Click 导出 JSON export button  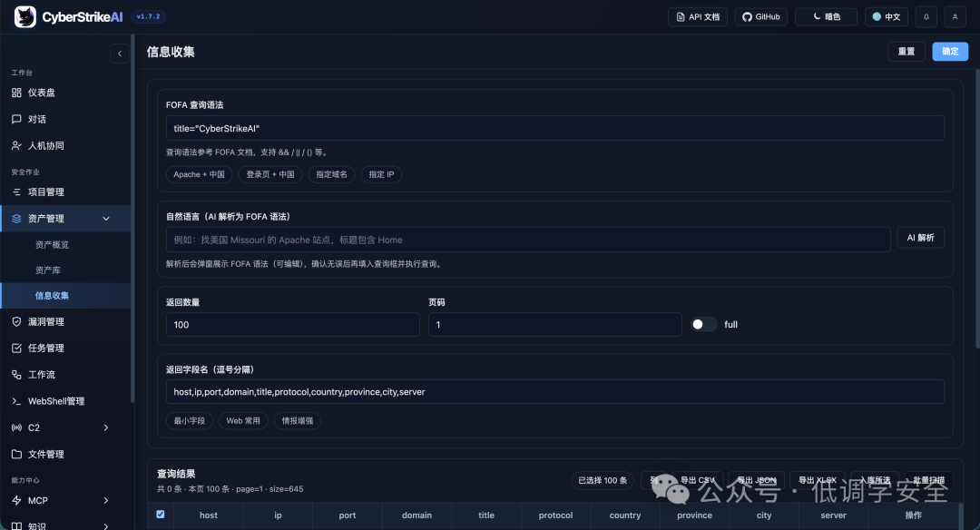point(756,480)
